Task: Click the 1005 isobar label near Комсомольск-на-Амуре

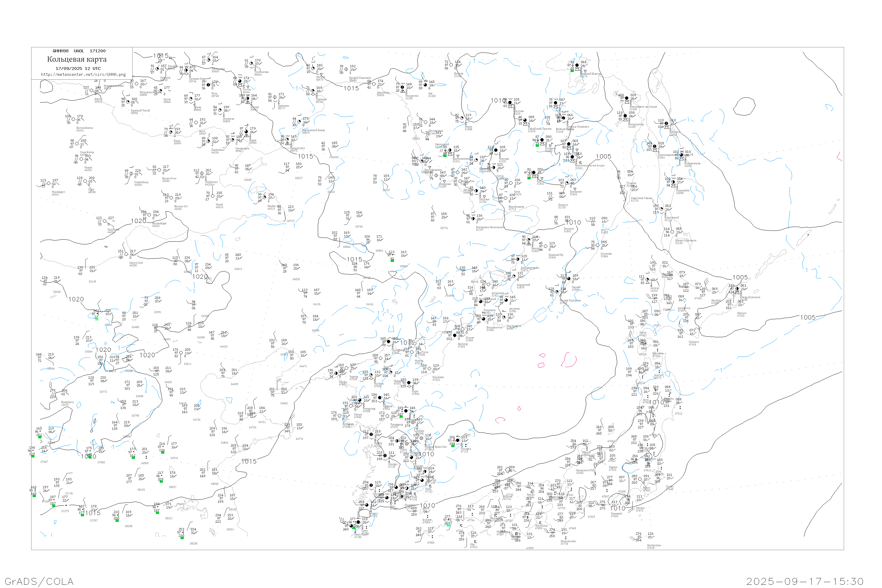Action: [603, 156]
